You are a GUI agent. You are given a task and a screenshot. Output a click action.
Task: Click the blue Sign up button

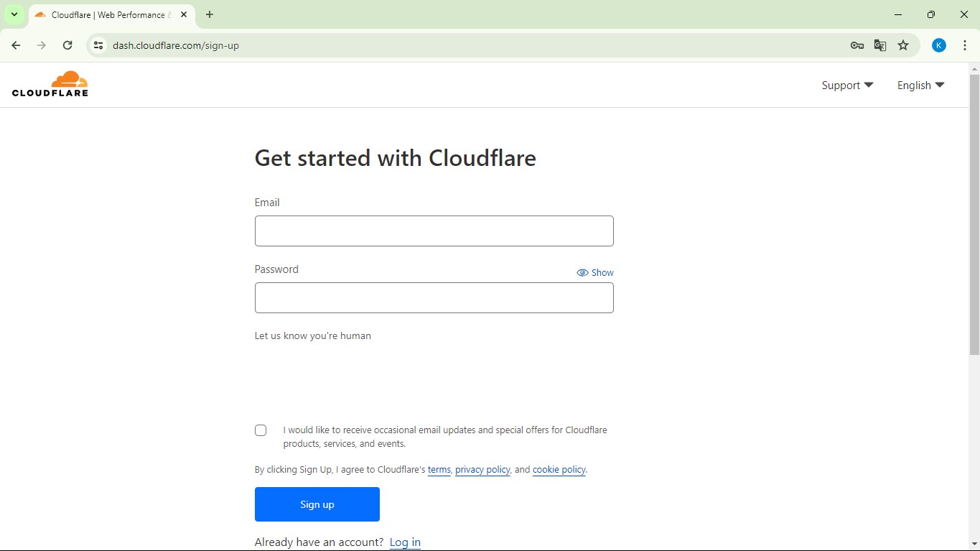[317, 504]
